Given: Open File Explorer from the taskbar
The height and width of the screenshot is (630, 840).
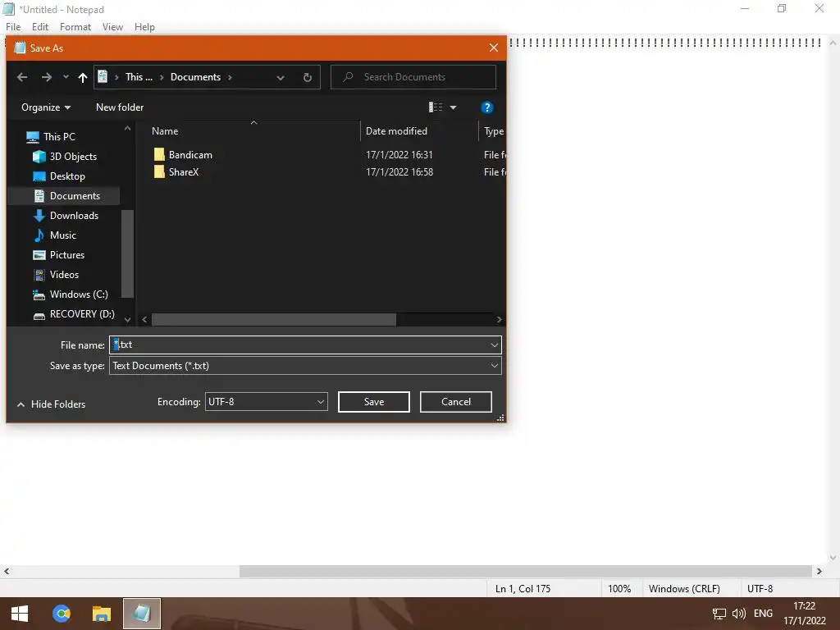Looking at the screenshot, I should click(101, 614).
